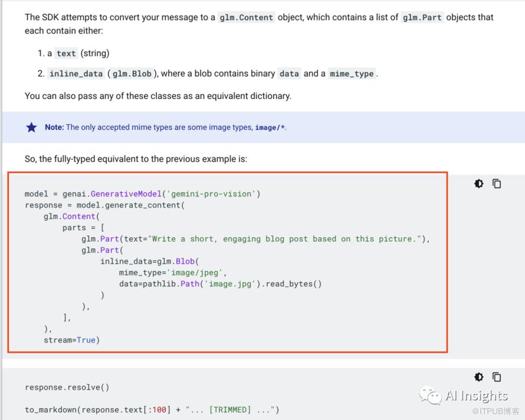Copy the gemini-pro-vision code block
525x420 pixels.
[497, 183]
